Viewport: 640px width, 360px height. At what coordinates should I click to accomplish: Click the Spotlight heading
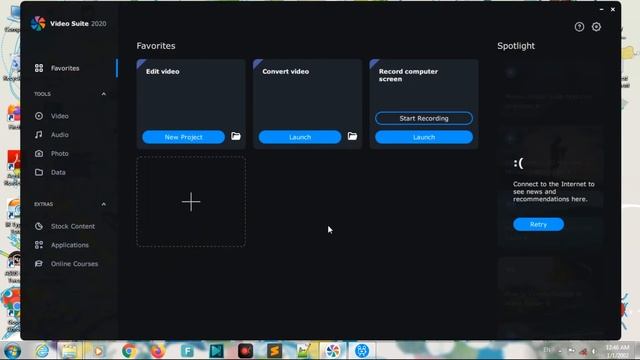(516, 46)
